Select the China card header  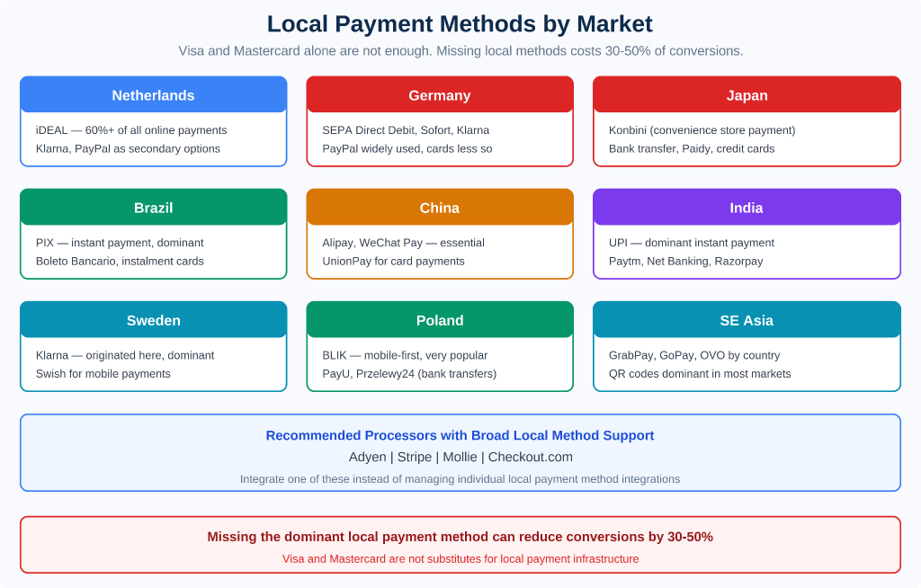pyautogui.click(x=440, y=208)
